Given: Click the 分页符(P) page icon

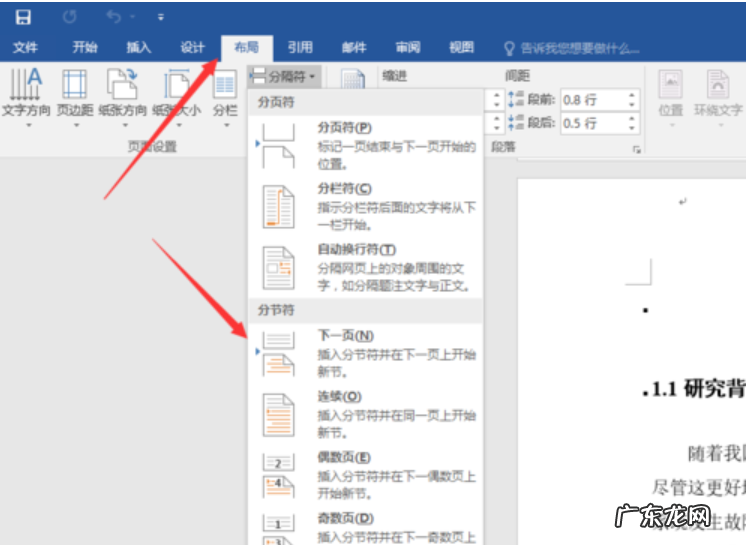Looking at the screenshot, I should pyautogui.click(x=278, y=146).
